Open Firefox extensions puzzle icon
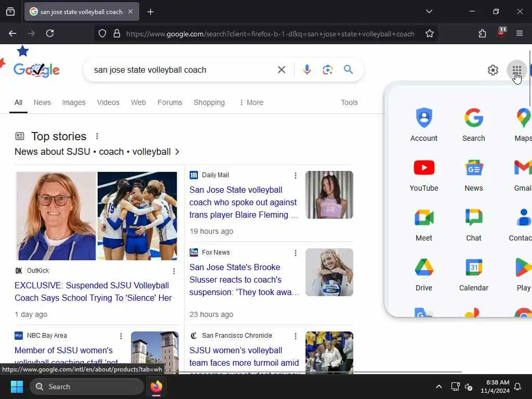The image size is (532, 399). (x=482, y=33)
